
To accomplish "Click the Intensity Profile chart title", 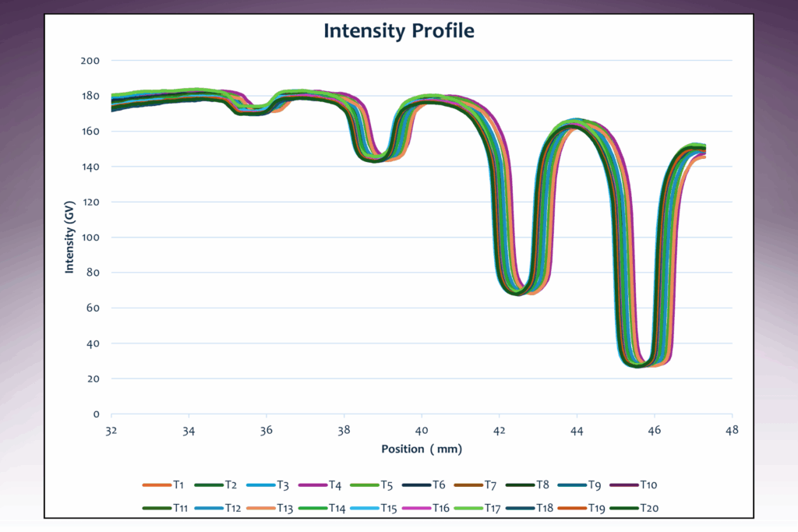I will coord(399,31).
